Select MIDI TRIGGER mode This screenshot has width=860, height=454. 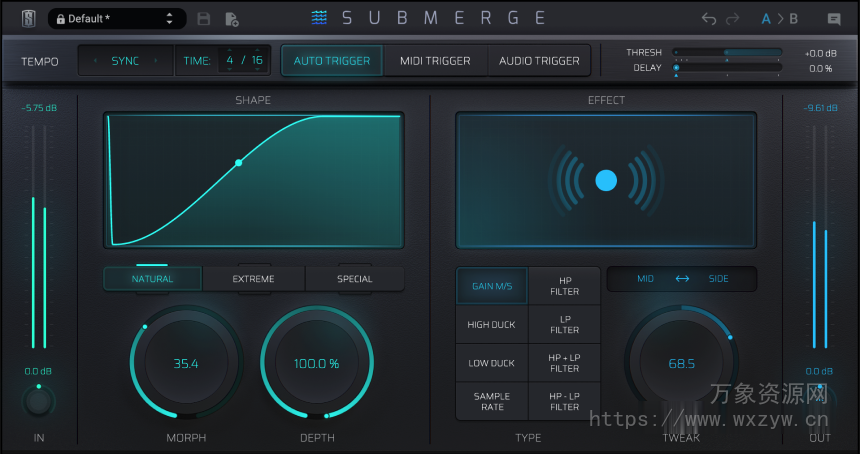(435, 61)
